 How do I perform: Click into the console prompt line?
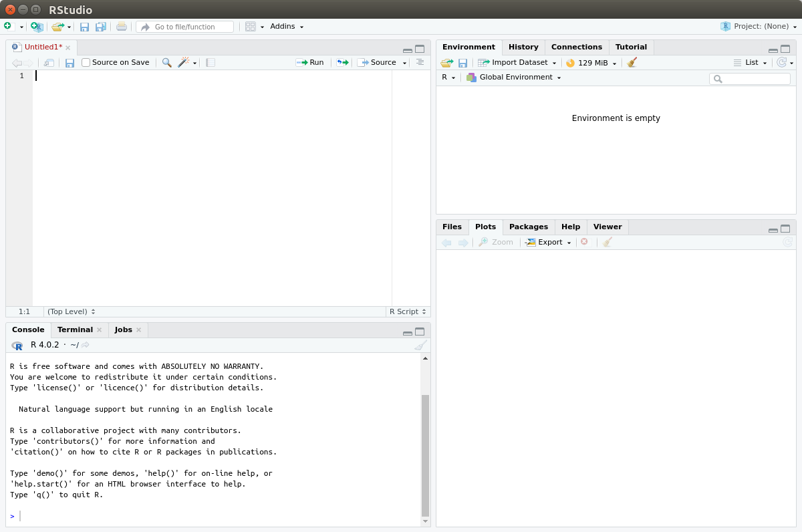(214, 516)
